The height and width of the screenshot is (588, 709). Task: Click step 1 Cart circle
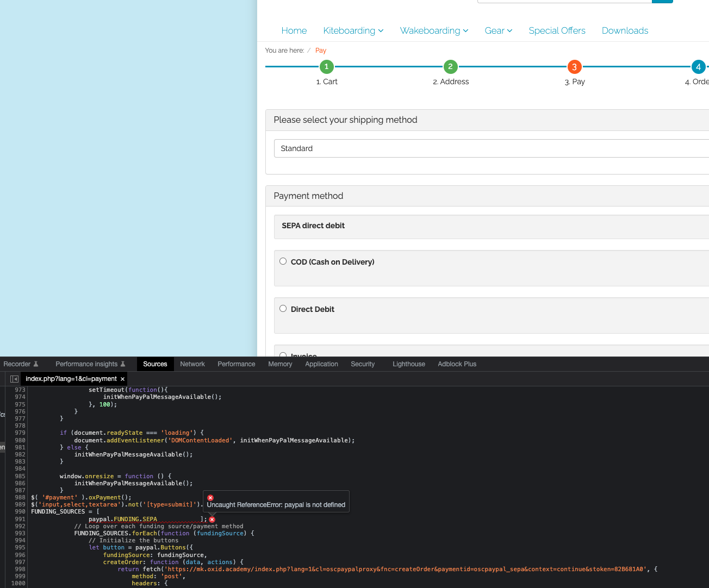click(326, 67)
